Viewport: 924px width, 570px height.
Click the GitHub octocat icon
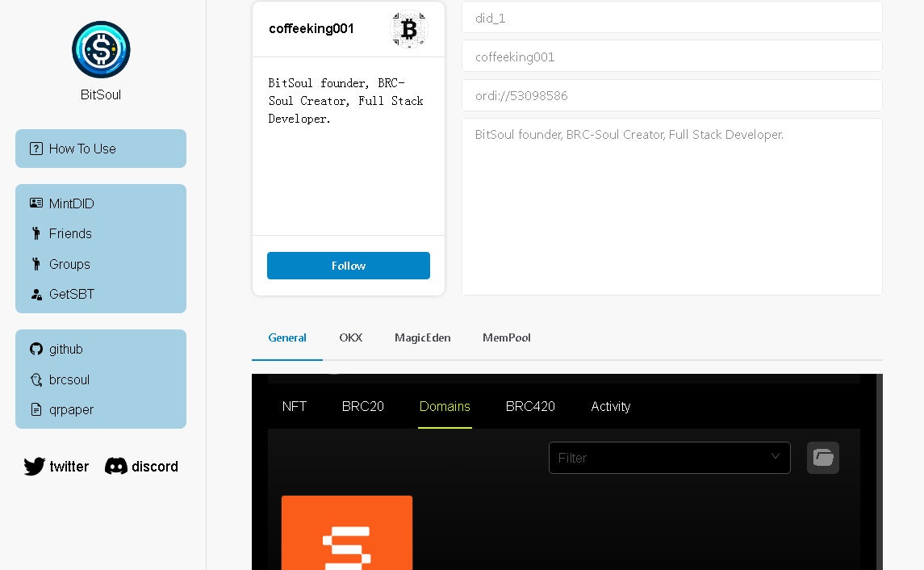click(x=36, y=349)
